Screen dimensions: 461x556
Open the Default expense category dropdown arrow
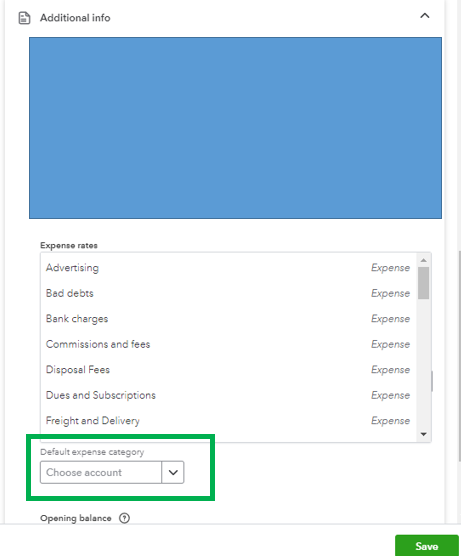(173, 472)
